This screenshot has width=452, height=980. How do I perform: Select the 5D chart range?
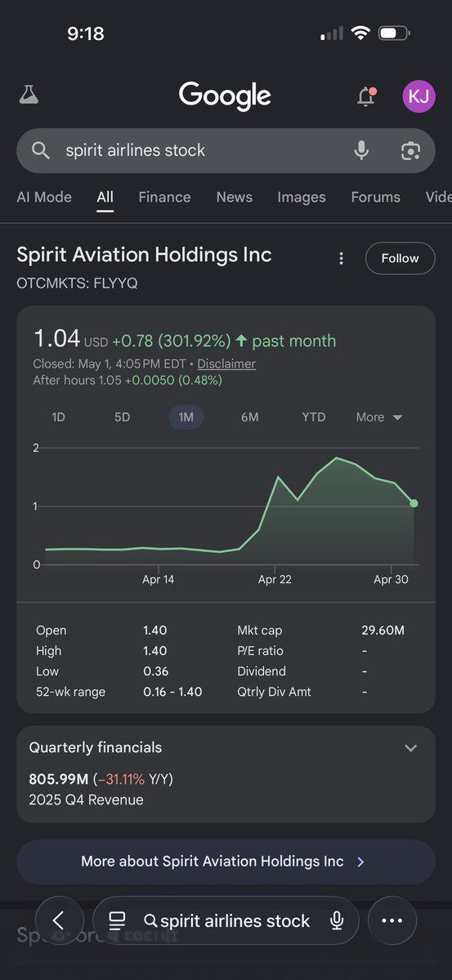pos(122,417)
